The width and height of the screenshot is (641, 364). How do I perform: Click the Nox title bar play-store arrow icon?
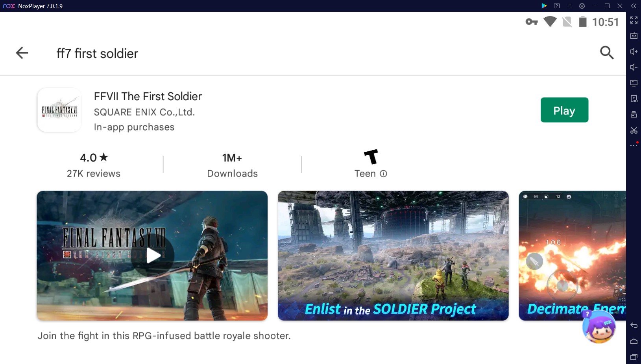pos(544,6)
